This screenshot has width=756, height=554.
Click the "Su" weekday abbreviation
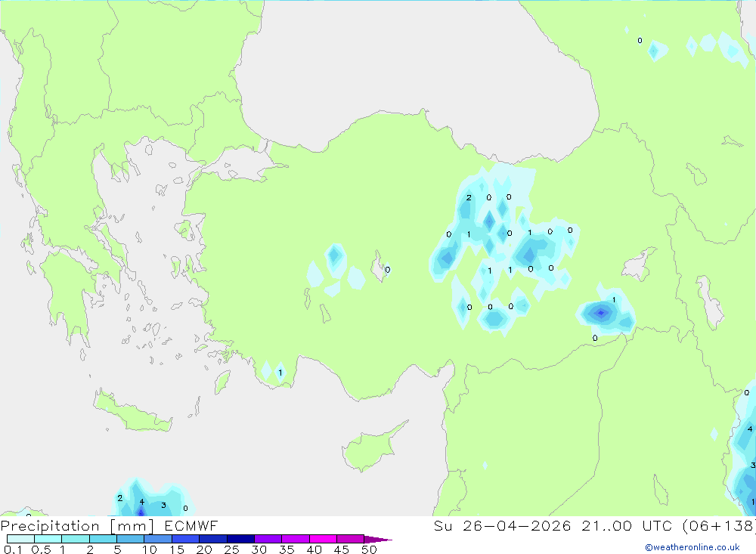point(443,525)
